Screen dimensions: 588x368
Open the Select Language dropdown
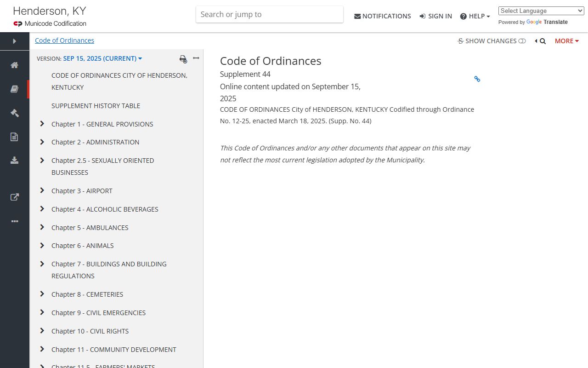541,11
